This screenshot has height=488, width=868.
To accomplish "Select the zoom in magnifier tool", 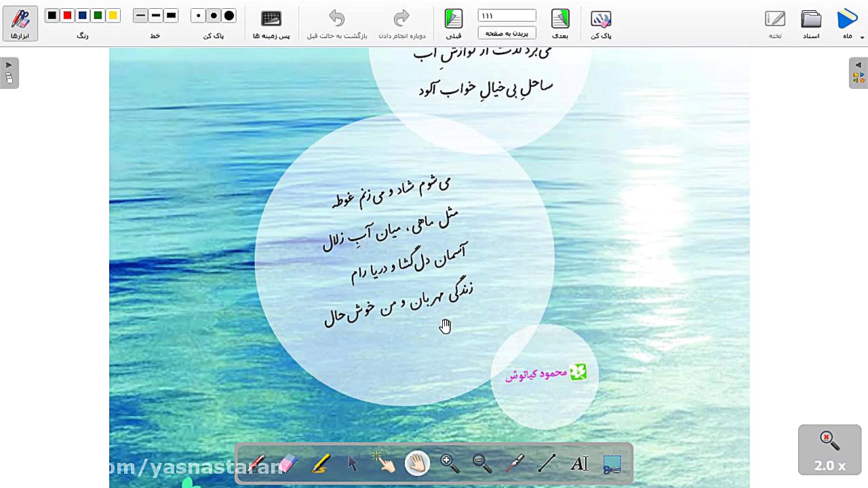I will tap(449, 464).
